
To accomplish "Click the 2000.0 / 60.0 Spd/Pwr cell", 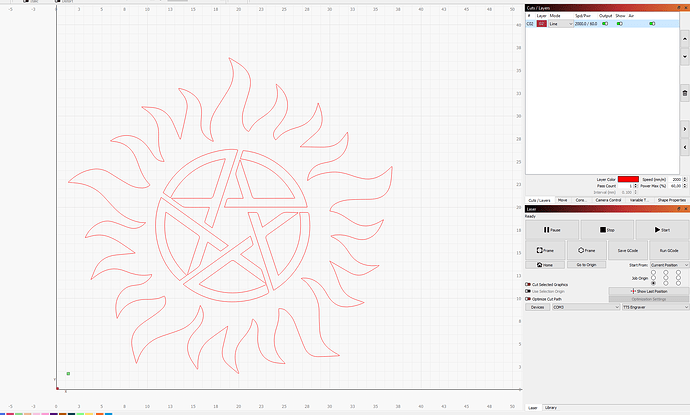I will coord(586,24).
